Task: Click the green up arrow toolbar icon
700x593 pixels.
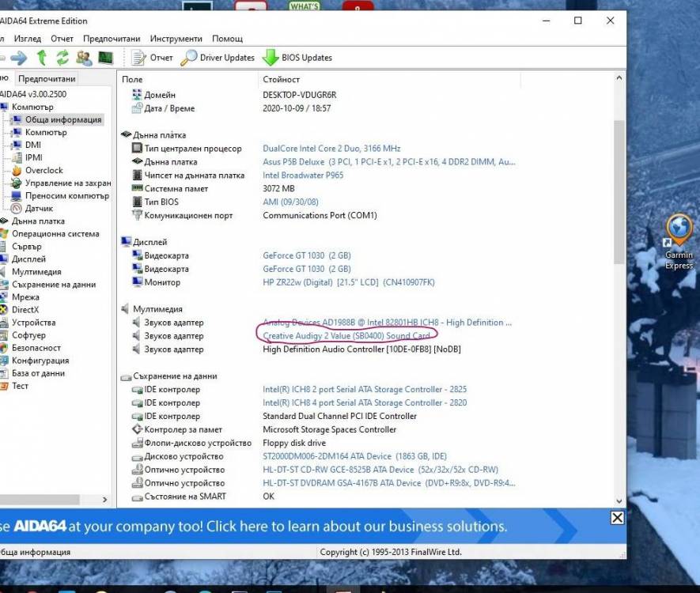Action: pyautogui.click(x=42, y=58)
